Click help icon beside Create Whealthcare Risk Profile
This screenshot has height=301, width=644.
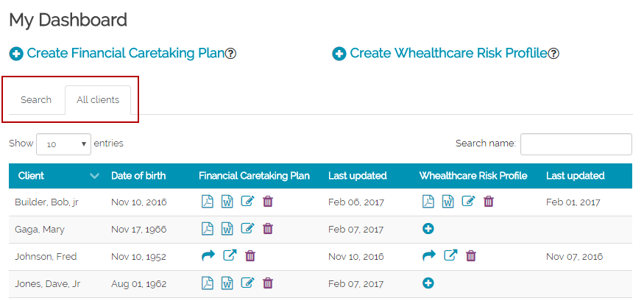pyautogui.click(x=553, y=54)
